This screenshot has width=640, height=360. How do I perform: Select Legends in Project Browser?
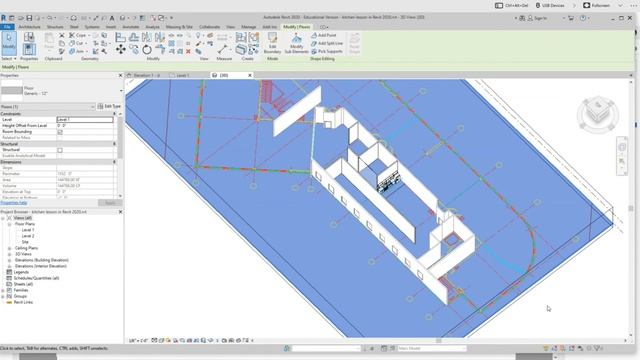(x=21, y=272)
